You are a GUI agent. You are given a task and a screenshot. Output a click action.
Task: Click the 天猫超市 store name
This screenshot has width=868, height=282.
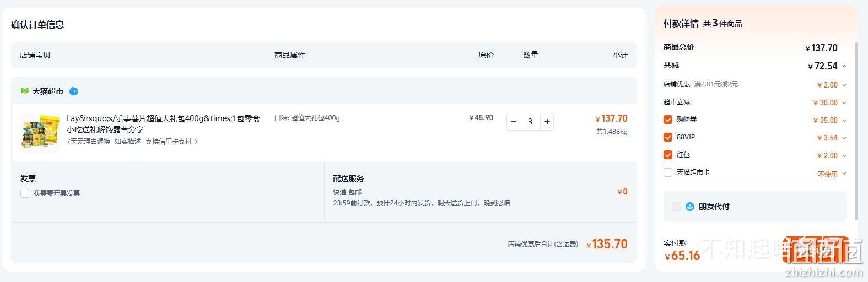47,91
